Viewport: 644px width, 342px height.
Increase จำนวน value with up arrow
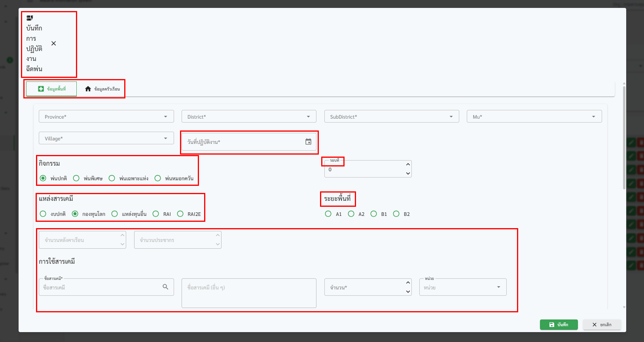tap(408, 282)
